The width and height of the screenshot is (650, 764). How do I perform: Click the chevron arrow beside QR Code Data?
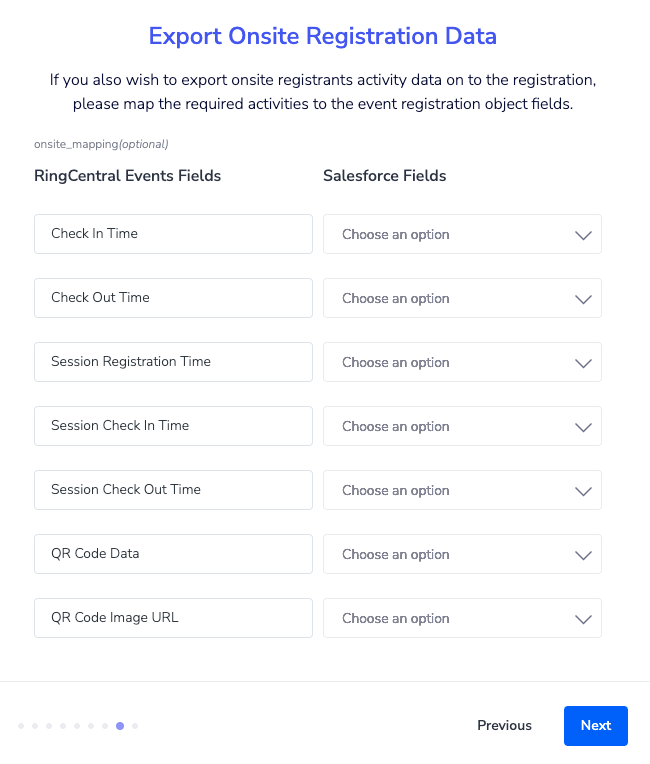coord(583,555)
